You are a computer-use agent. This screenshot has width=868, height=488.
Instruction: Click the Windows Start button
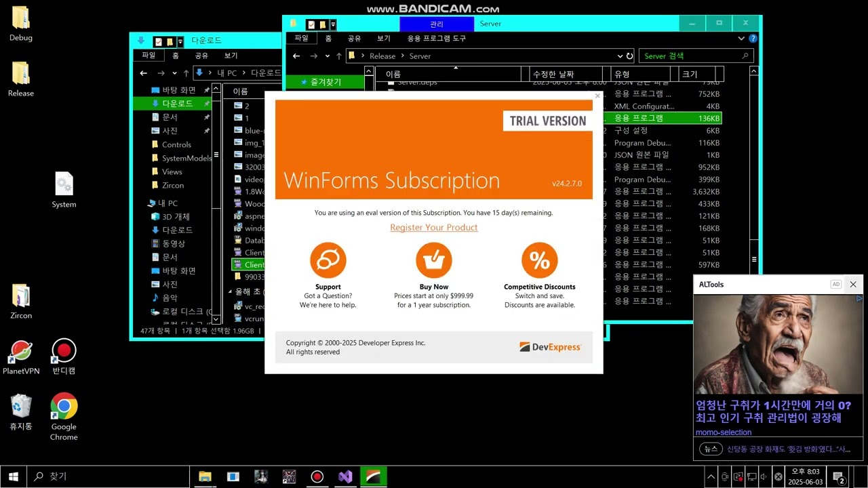(13, 476)
